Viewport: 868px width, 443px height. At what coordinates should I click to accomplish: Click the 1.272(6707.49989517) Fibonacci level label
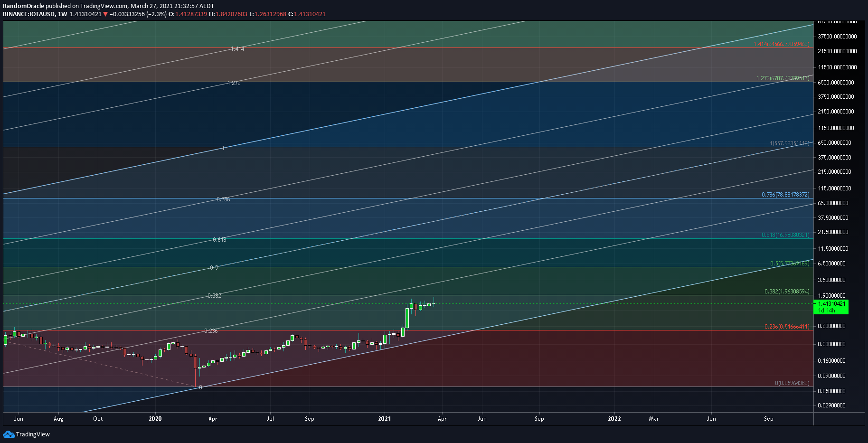783,78
